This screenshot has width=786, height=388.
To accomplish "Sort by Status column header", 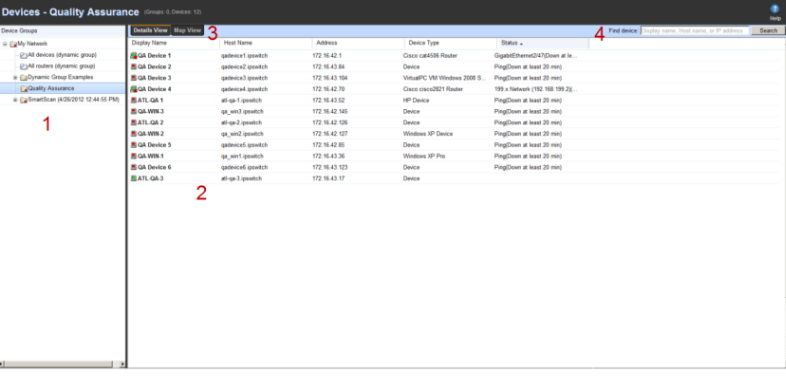I will click(x=543, y=43).
